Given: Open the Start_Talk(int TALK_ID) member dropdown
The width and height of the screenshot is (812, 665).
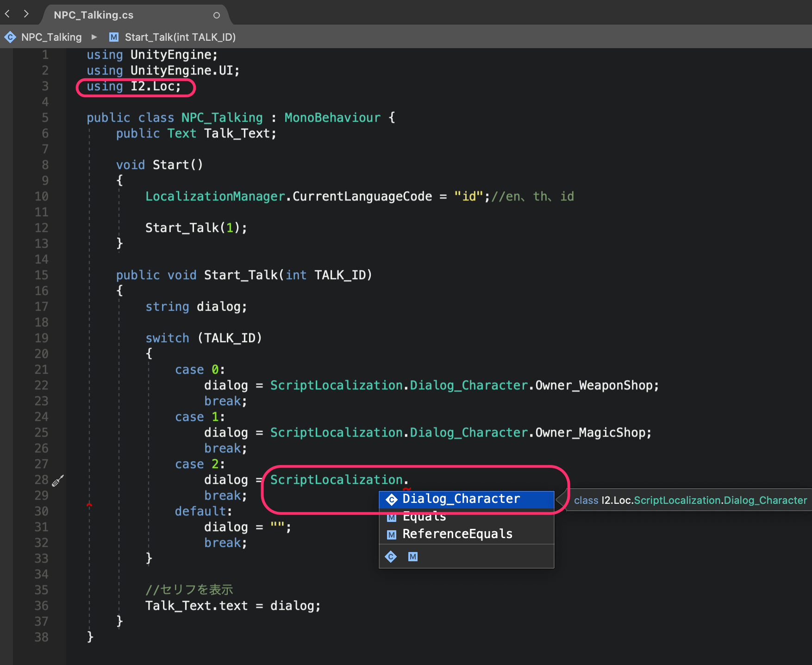Looking at the screenshot, I should point(180,37).
